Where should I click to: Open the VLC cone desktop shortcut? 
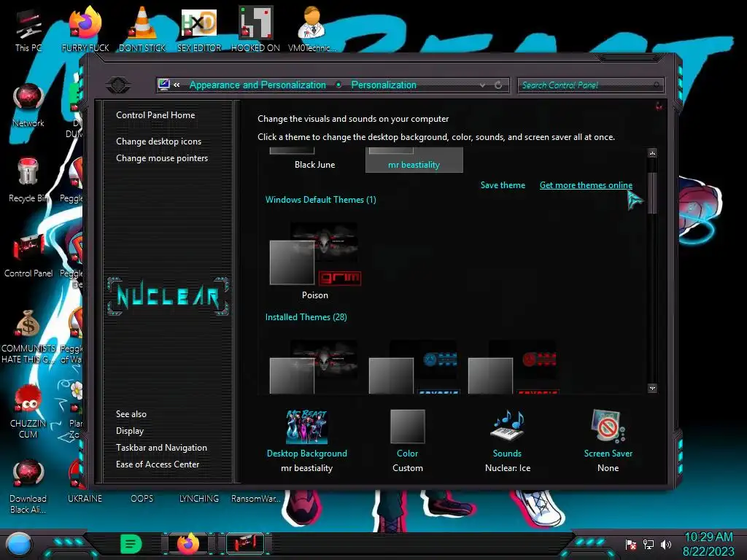[142, 29]
